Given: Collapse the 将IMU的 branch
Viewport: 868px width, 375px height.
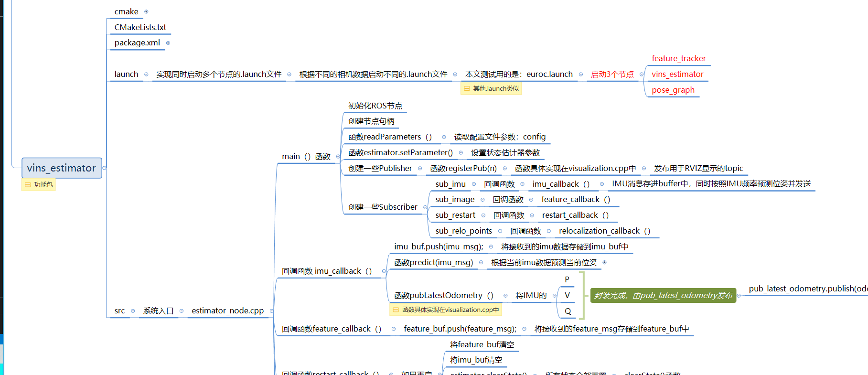Looking at the screenshot, I should pos(555,296).
